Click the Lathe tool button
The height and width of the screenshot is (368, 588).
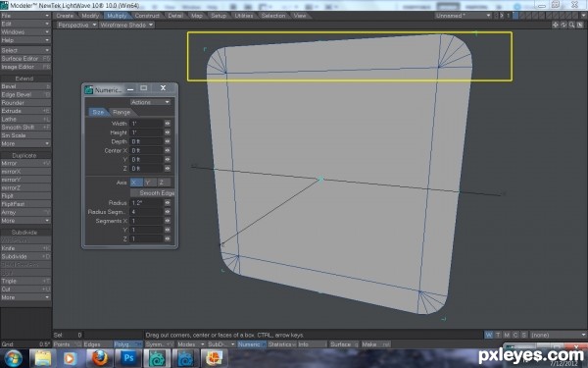pyautogui.click(x=25, y=119)
